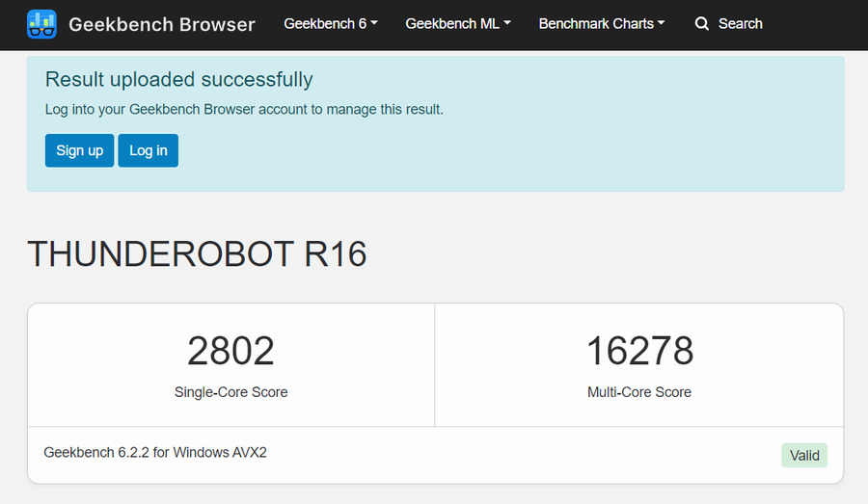Expand the caret next to Benchmark Charts
The image size is (868, 504).
tap(662, 24)
